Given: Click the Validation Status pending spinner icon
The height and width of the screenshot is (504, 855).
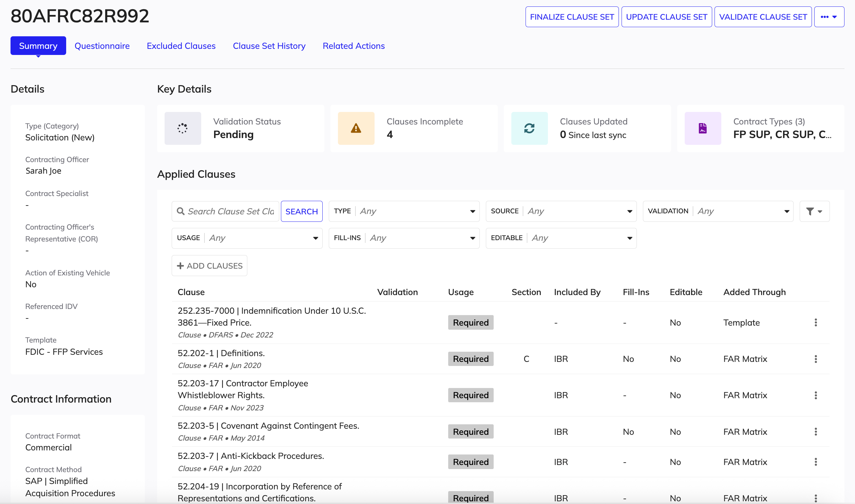Looking at the screenshot, I should pyautogui.click(x=183, y=129).
